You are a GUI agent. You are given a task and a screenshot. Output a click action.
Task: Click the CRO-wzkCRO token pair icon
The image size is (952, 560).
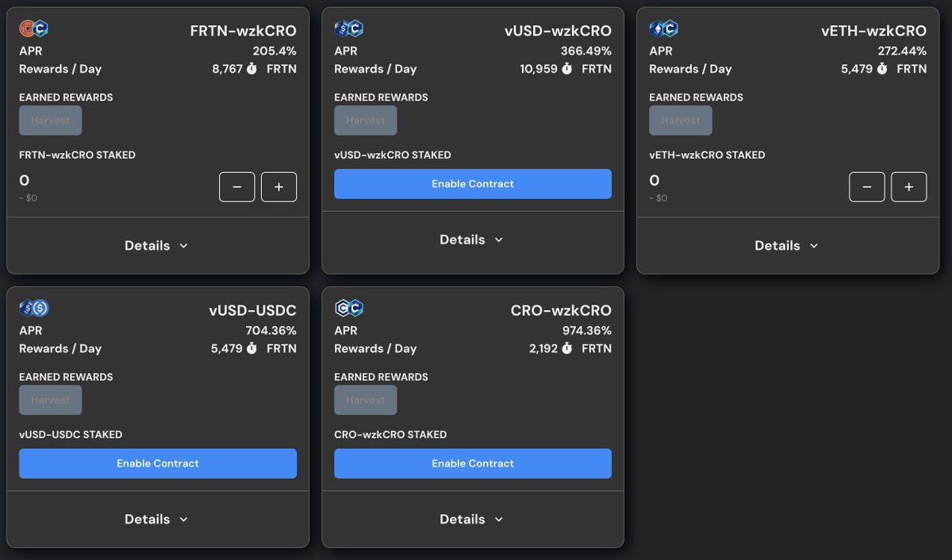[349, 309]
